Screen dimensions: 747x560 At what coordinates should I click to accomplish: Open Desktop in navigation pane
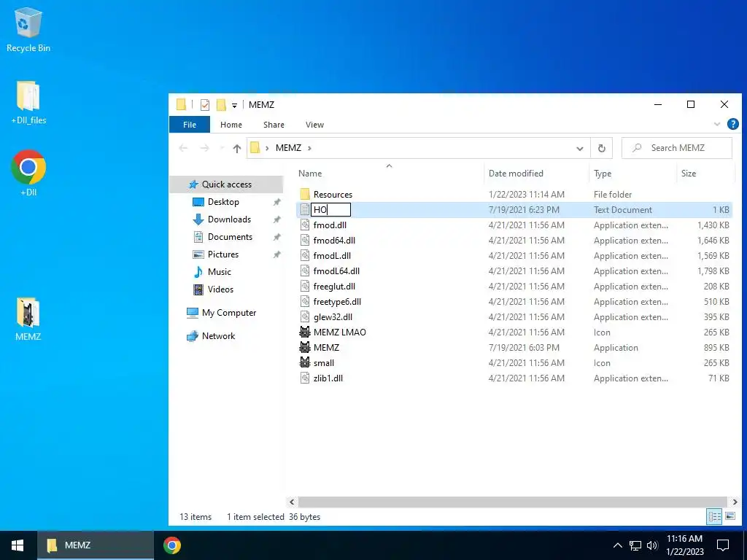pos(223,202)
